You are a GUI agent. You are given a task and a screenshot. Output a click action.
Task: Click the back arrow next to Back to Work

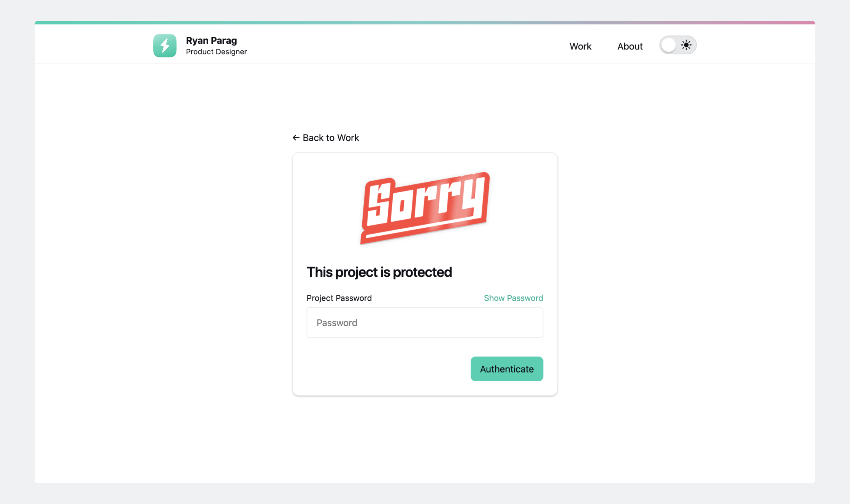296,138
